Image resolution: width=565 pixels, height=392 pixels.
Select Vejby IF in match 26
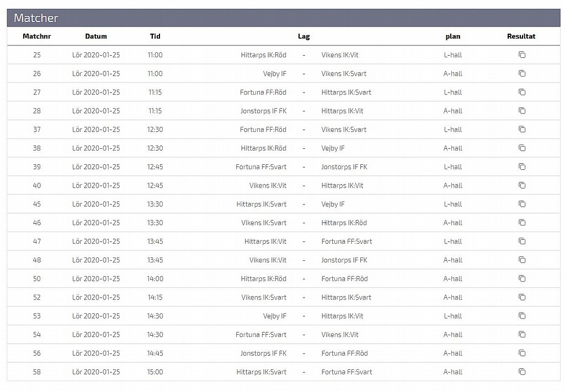pyautogui.click(x=275, y=74)
